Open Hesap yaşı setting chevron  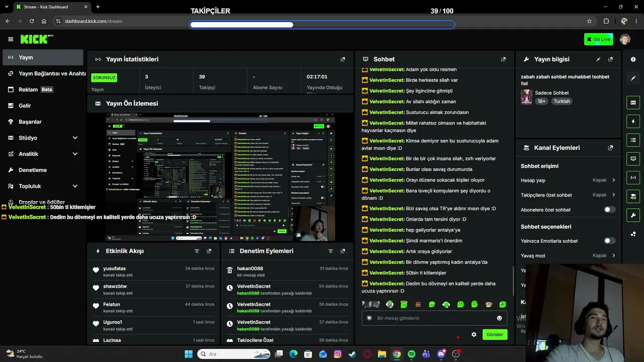[x=614, y=180]
